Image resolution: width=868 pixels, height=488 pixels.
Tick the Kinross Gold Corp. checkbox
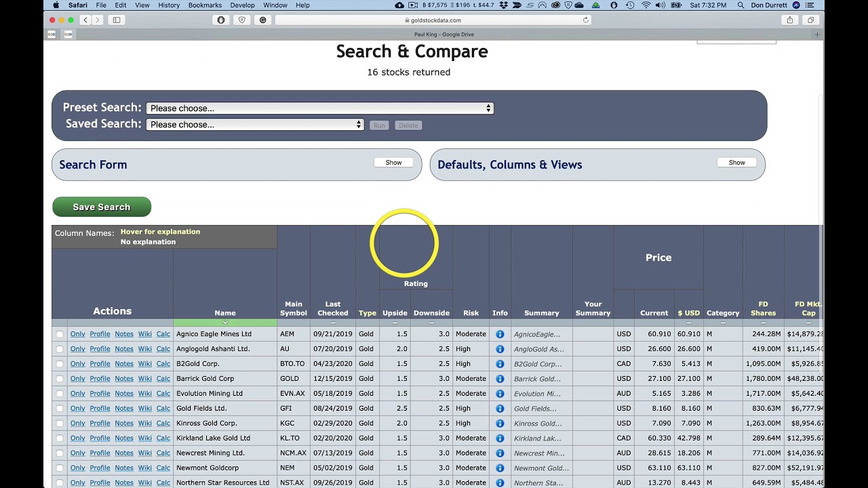(60, 424)
